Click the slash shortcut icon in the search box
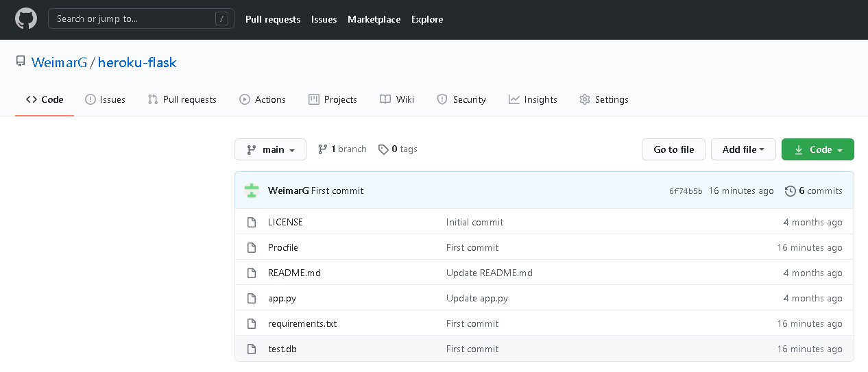Screen dimensions: 868x372 click(221, 19)
